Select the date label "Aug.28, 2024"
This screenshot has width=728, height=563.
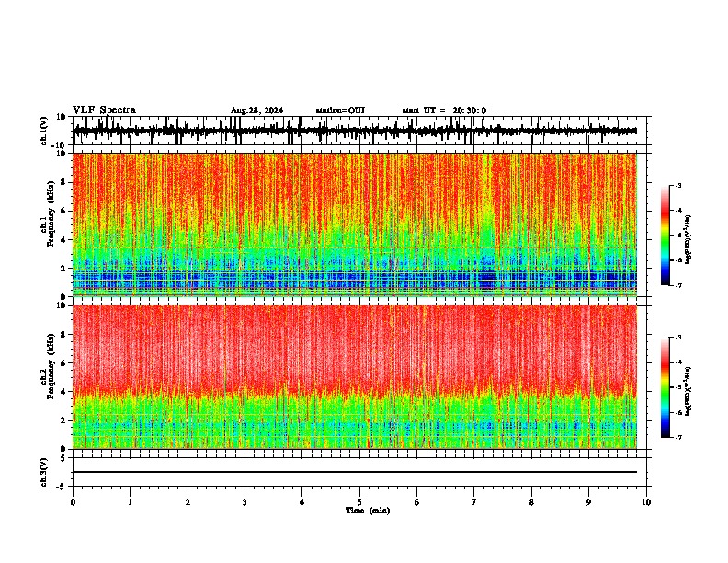(256, 110)
